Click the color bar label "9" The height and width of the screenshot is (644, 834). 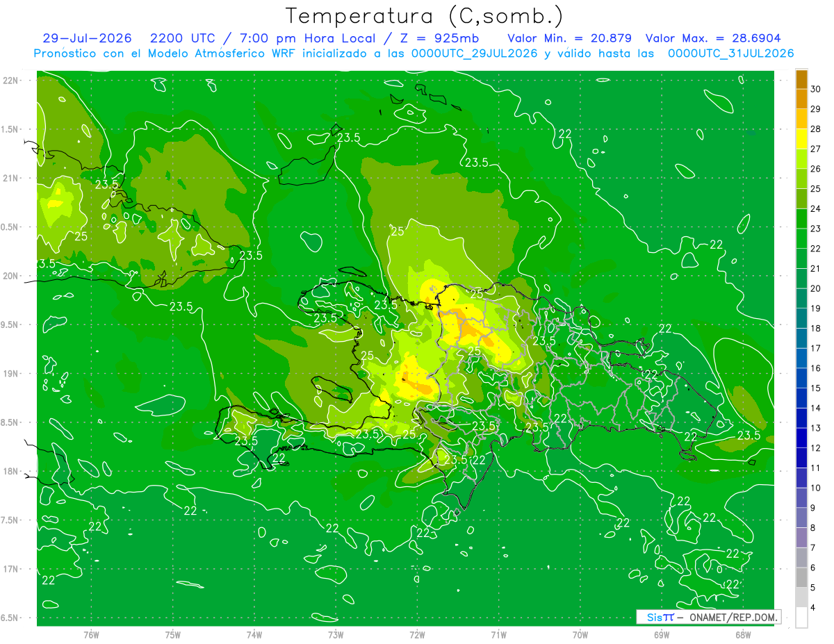814,508
